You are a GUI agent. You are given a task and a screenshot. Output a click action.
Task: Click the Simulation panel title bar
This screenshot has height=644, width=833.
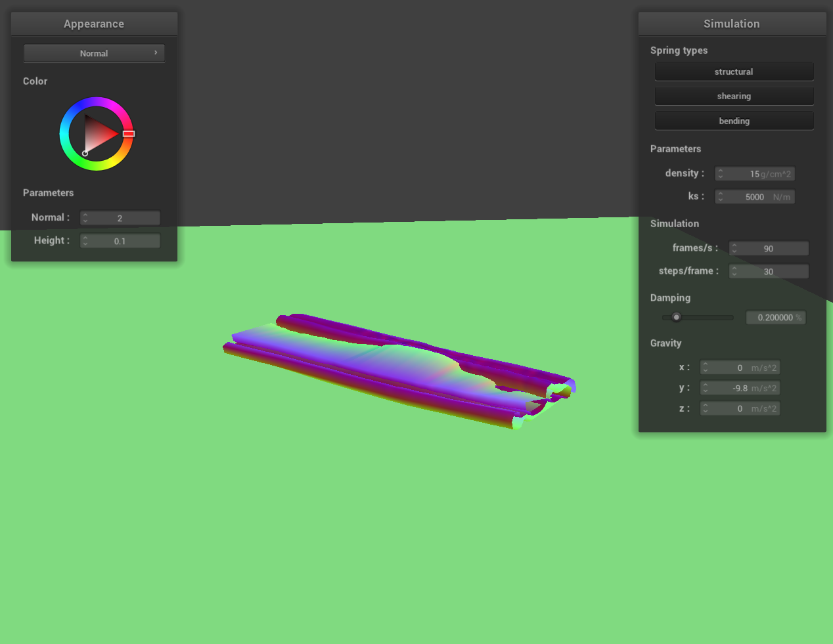(732, 24)
